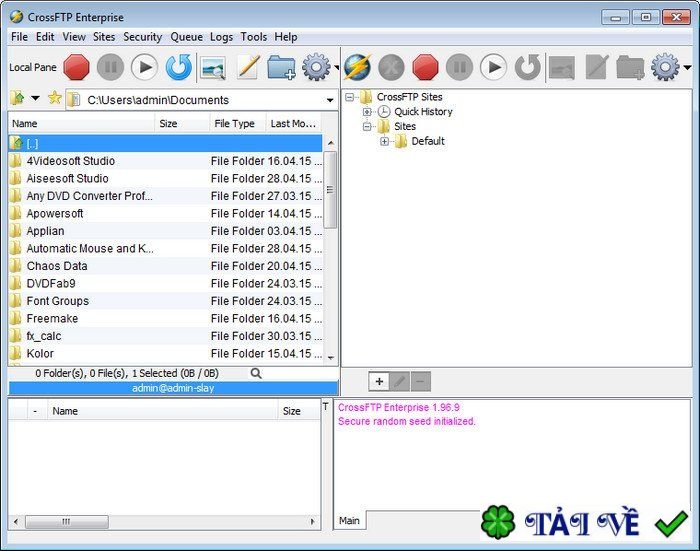Screen dimensions: 700x551
Task: Open local pane gear settings
Action: (x=316, y=67)
